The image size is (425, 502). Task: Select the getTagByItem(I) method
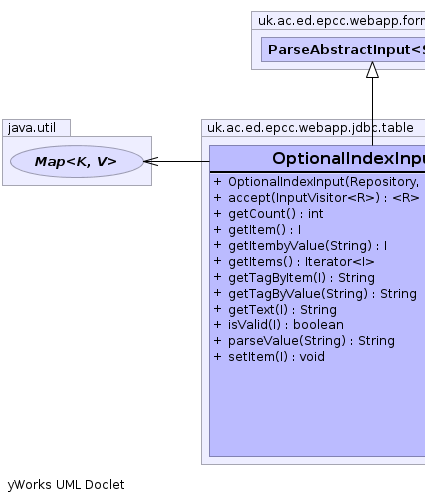coord(294,278)
